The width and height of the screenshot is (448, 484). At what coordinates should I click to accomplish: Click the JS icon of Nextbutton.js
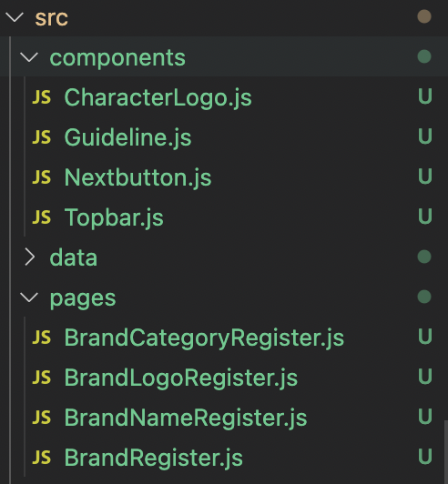point(41,177)
